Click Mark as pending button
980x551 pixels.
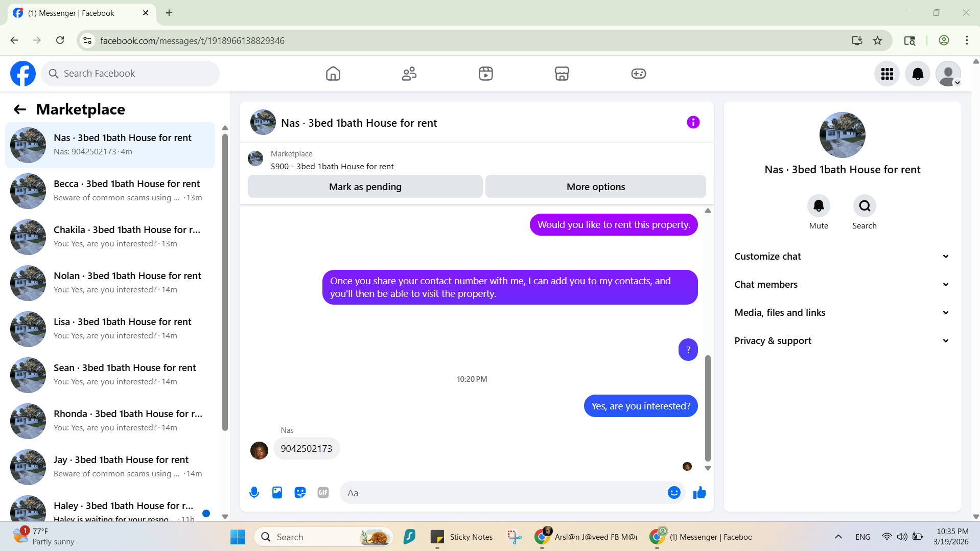pyautogui.click(x=365, y=187)
